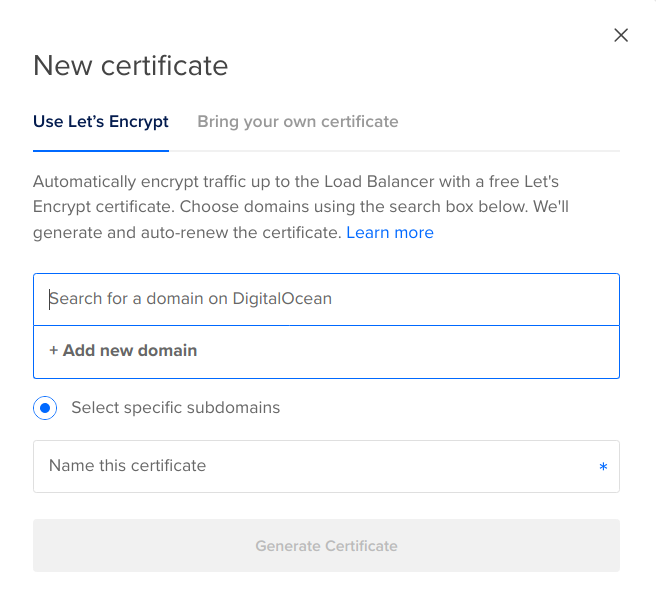
Task: Click the New certificate heading
Action: 130,66
